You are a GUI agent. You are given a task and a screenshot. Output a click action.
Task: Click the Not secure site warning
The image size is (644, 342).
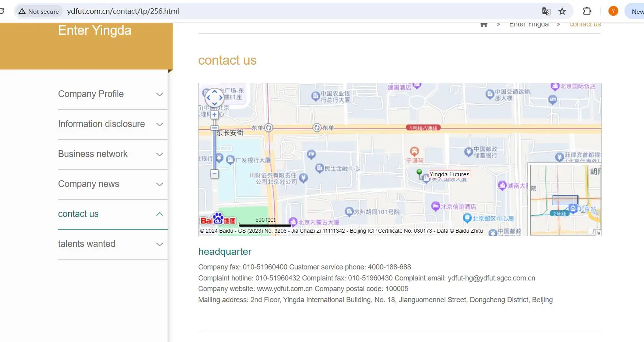pyautogui.click(x=39, y=11)
